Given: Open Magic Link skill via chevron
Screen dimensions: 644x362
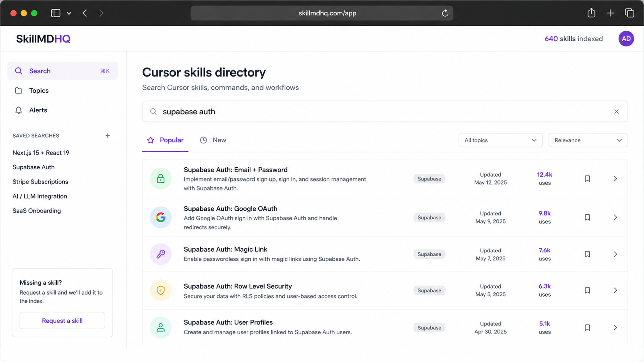Looking at the screenshot, I should (615, 254).
